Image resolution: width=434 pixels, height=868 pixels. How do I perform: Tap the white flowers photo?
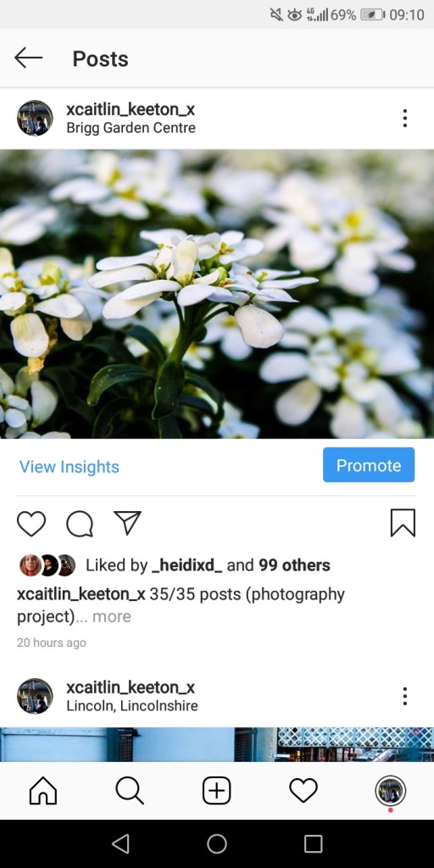click(217, 294)
